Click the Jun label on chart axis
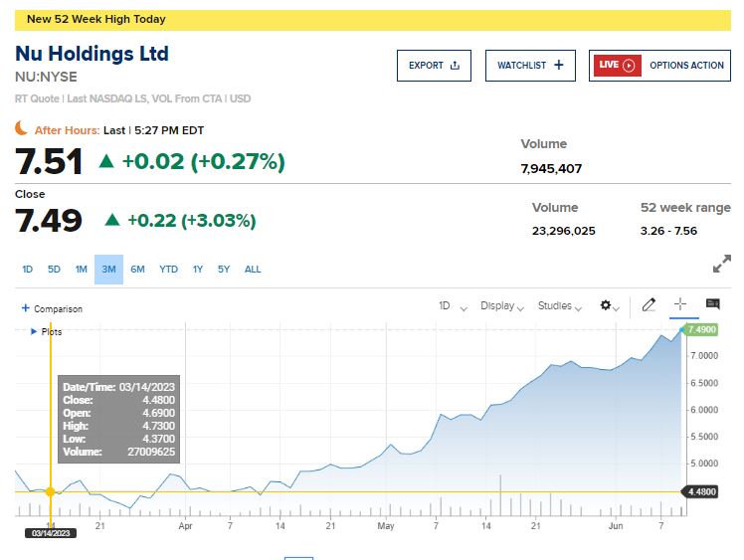744x560 pixels. tap(616, 526)
